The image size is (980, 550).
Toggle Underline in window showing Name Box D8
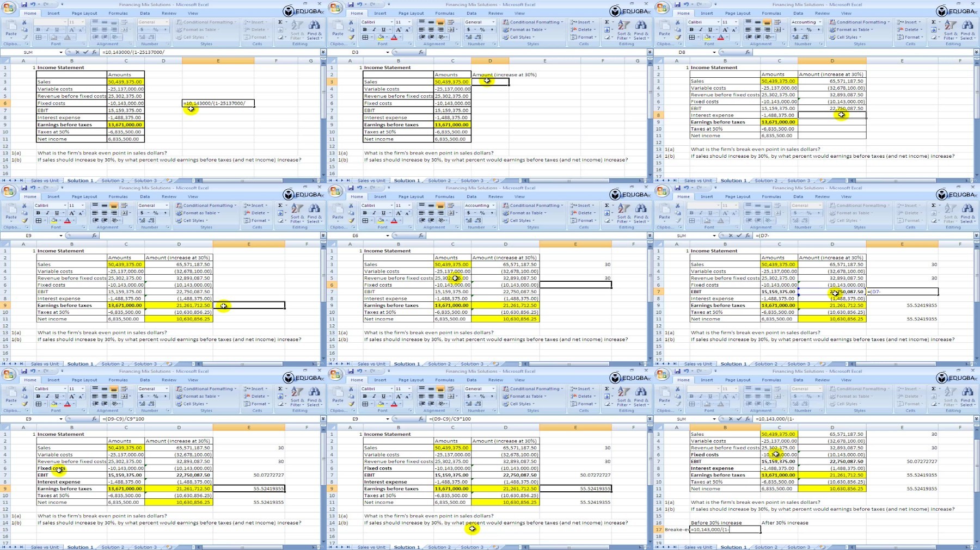pyautogui.click(x=710, y=30)
